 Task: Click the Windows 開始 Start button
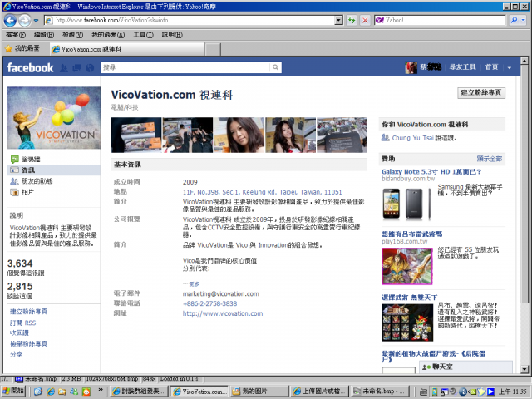[13, 392]
